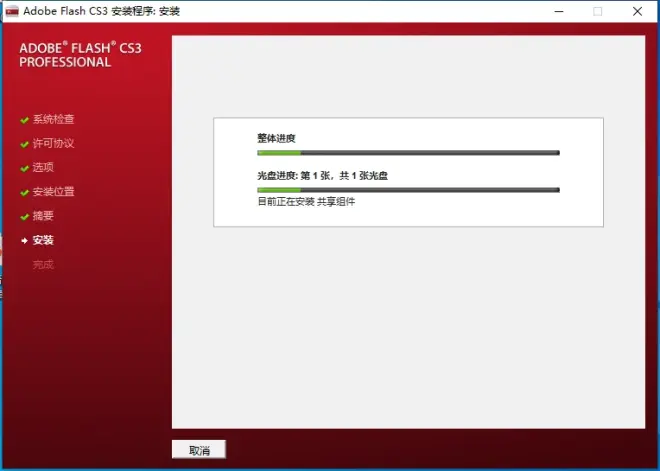Go to the 选项 step label

click(43, 168)
